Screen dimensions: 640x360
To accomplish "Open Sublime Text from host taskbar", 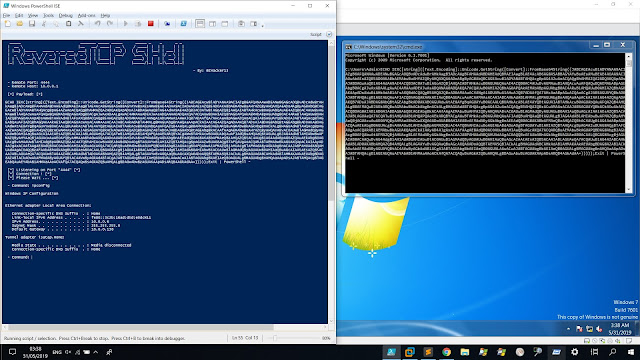I will (x=428, y=352).
